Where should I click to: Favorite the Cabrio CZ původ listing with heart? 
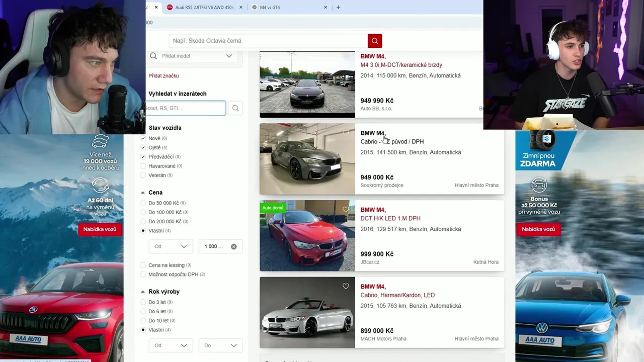[346, 133]
